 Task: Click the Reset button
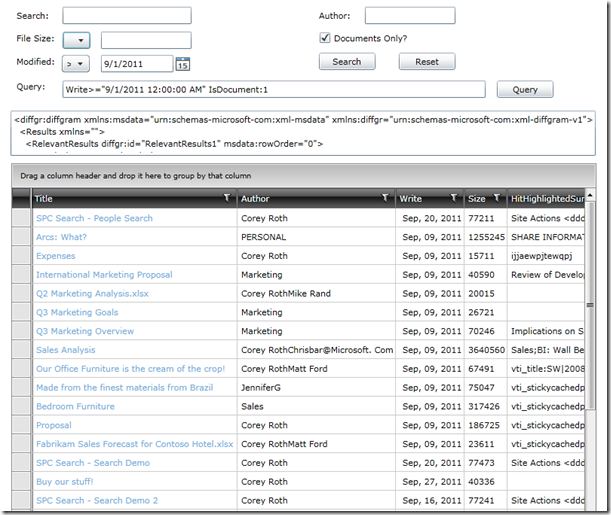tap(427, 62)
